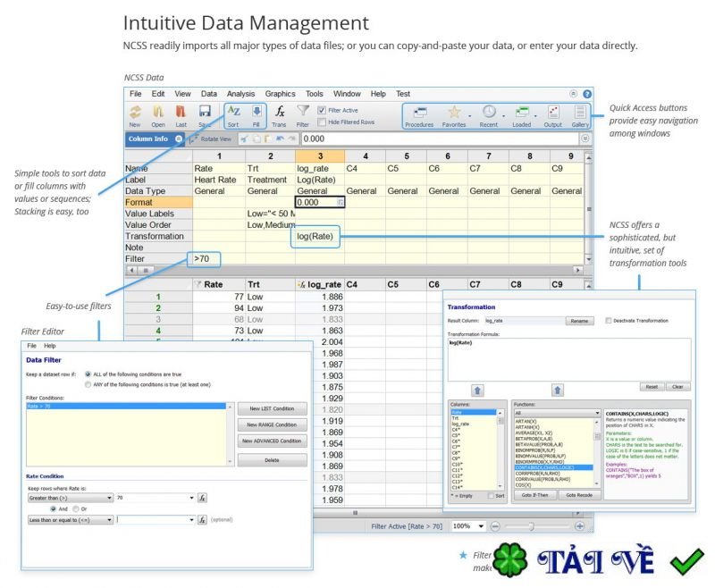Viewport: 715px width, 588px height.
Task: Open the File menu in NCSS Data
Action: pyautogui.click(x=136, y=94)
